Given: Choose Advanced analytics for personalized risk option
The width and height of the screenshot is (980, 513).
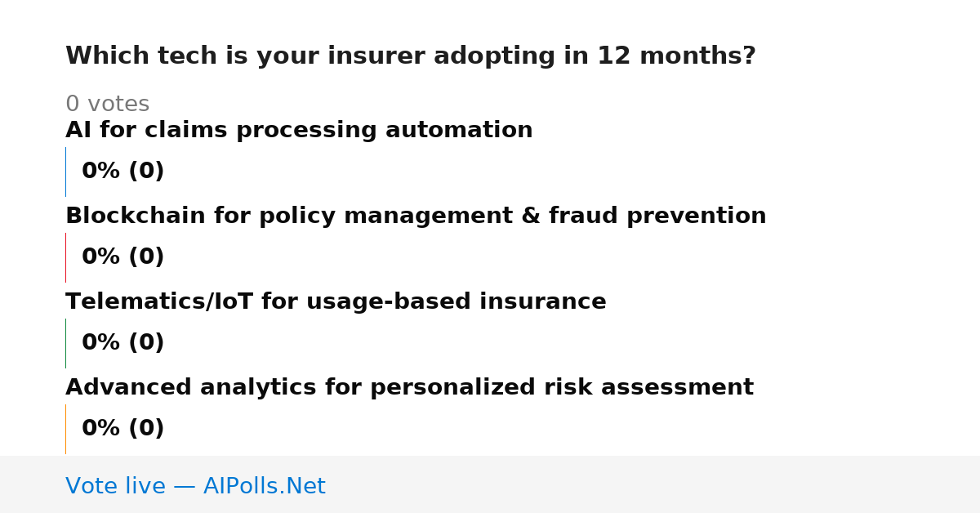Looking at the screenshot, I should point(409,388).
